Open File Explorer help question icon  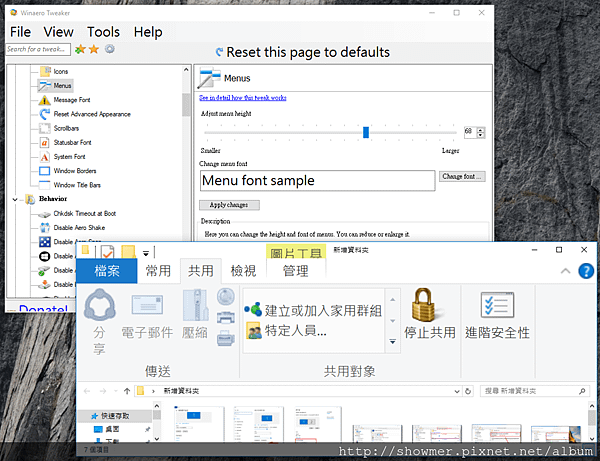click(586, 271)
